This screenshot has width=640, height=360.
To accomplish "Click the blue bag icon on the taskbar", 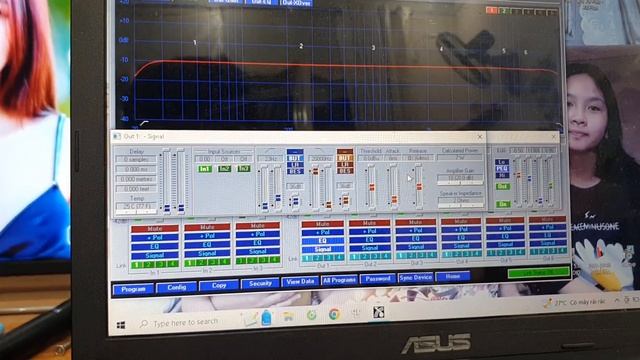I will click(x=266, y=317).
